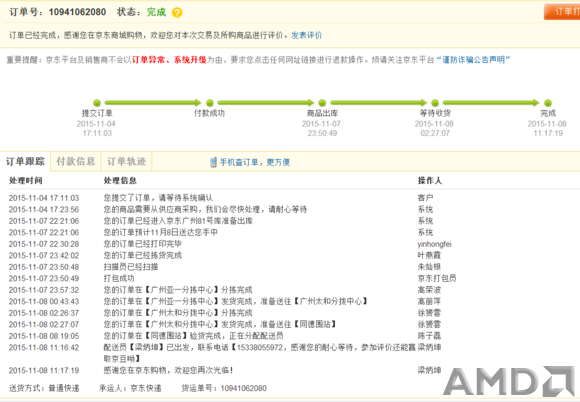Click row 扫描员已经扫描

pyautogui.click(x=131, y=267)
